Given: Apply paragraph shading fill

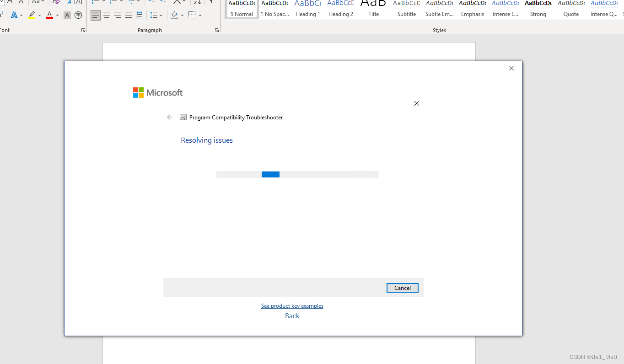Looking at the screenshot, I should coord(174,15).
